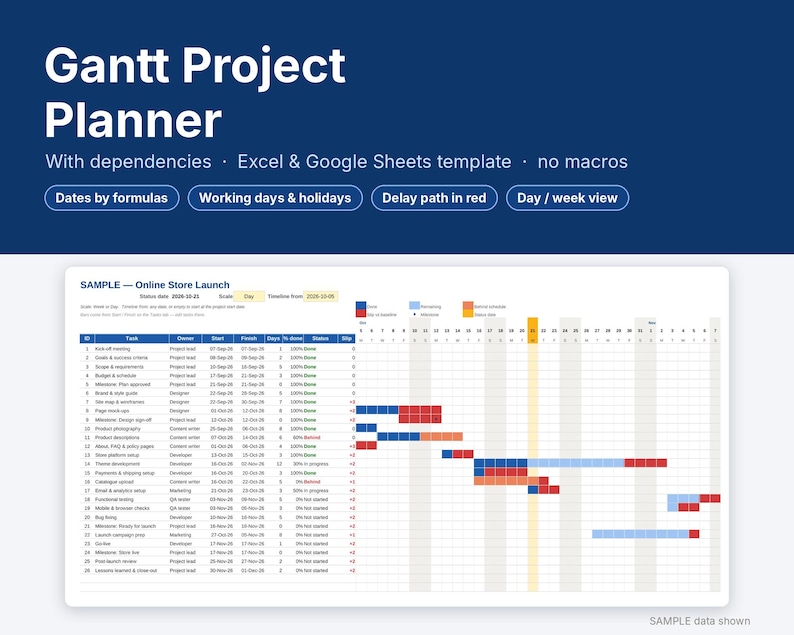Select the % done column header

click(x=293, y=338)
